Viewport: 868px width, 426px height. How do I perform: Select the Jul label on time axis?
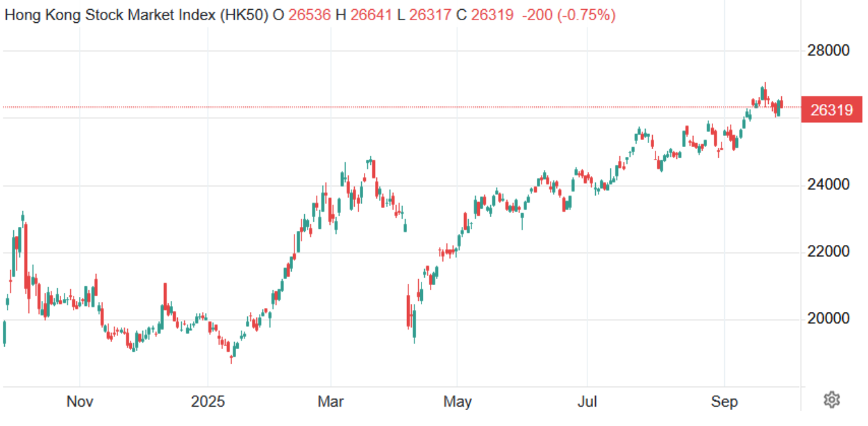(587, 402)
